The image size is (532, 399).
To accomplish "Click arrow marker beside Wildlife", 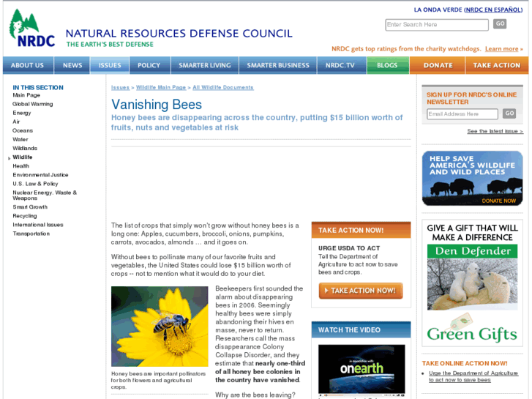I will click(x=10, y=158).
